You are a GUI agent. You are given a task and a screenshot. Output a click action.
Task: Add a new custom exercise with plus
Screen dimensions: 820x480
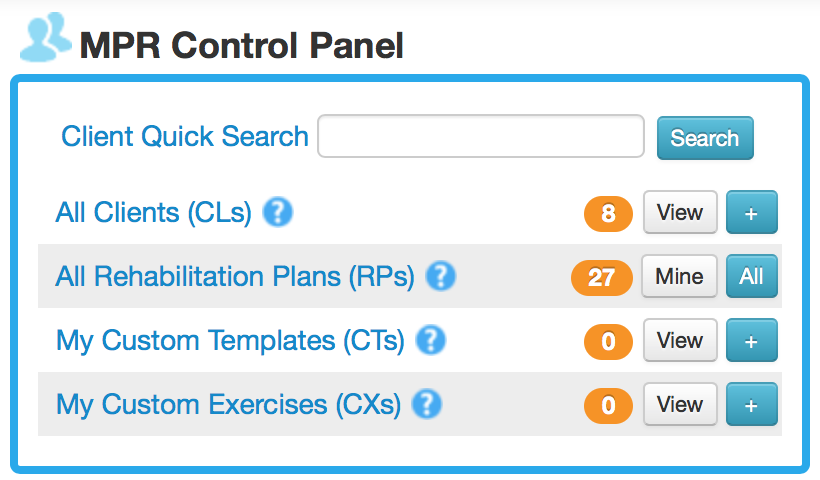coord(751,405)
